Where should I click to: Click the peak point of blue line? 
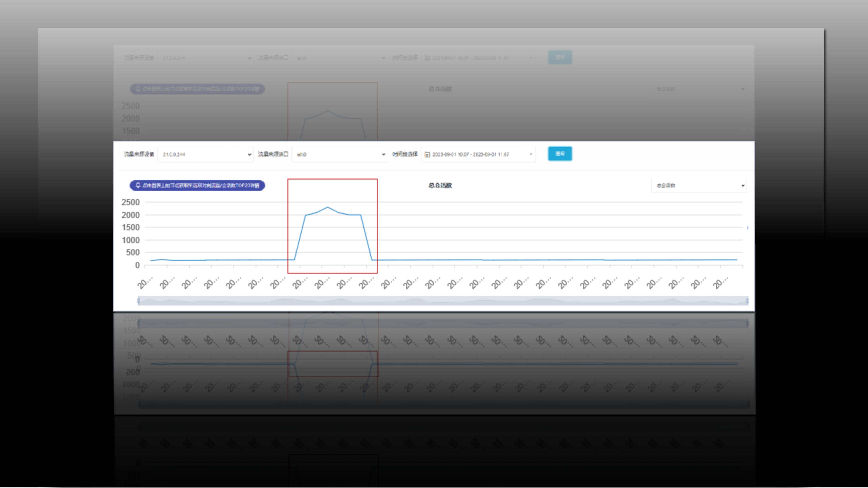coord(328,207)
